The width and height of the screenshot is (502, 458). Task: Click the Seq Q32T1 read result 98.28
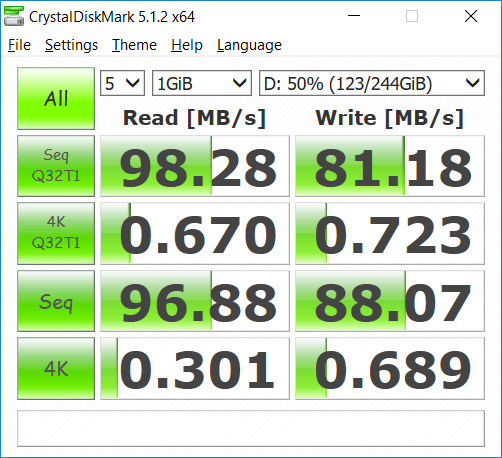[x=195, y=166]
